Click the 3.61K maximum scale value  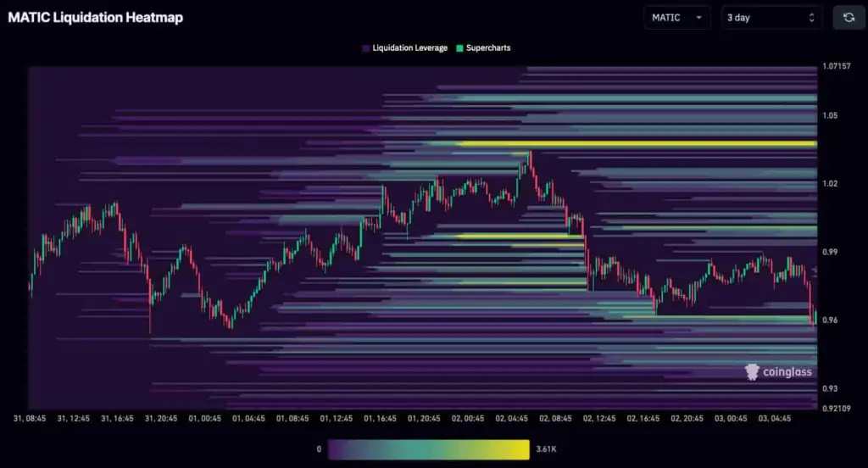[x=547, y=449]
